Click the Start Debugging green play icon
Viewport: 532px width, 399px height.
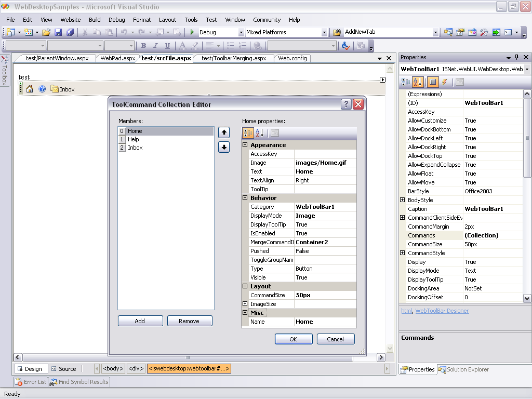pos(192,32)
